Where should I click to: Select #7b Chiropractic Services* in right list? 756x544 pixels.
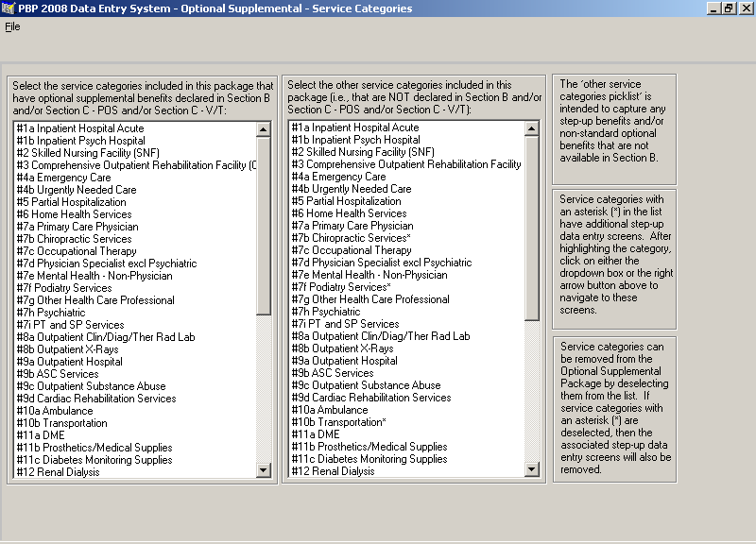click(x=407, y=238)
